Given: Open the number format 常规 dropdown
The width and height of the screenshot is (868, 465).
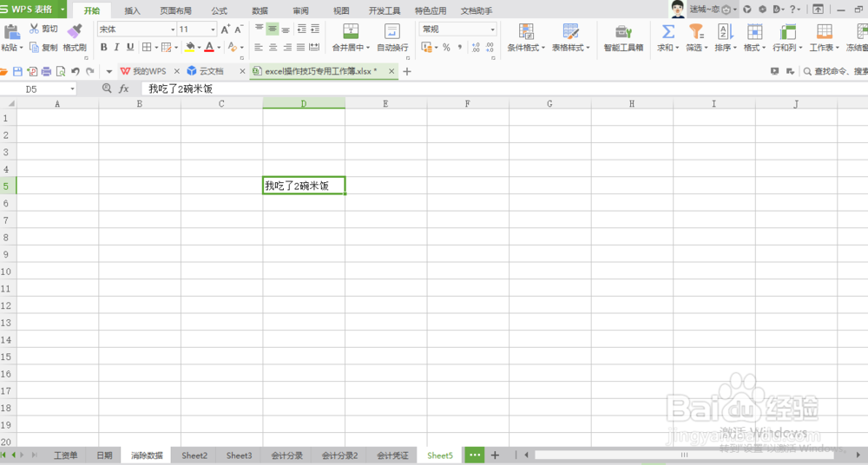Looking at the screenshot, I should point(492,29).
